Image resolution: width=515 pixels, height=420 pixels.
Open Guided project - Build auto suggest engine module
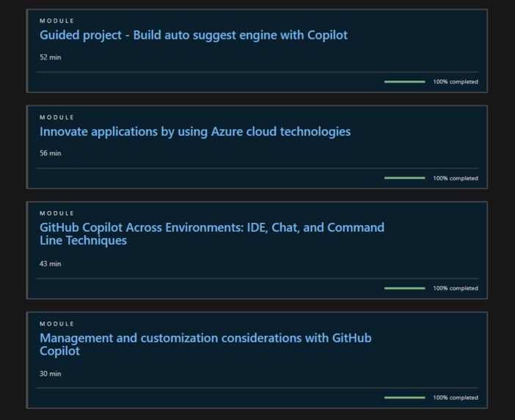194,35
